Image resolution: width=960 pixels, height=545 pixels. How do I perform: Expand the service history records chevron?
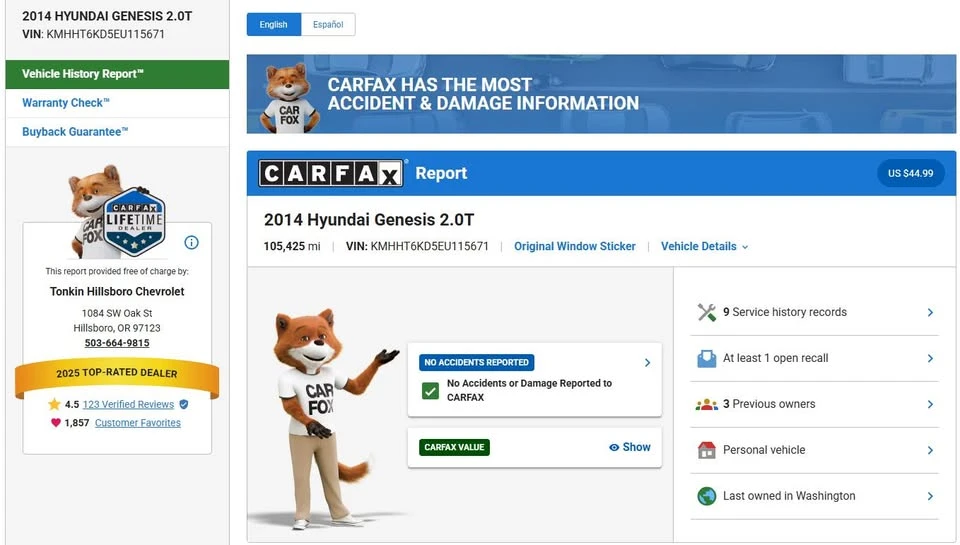pos(930,312)
